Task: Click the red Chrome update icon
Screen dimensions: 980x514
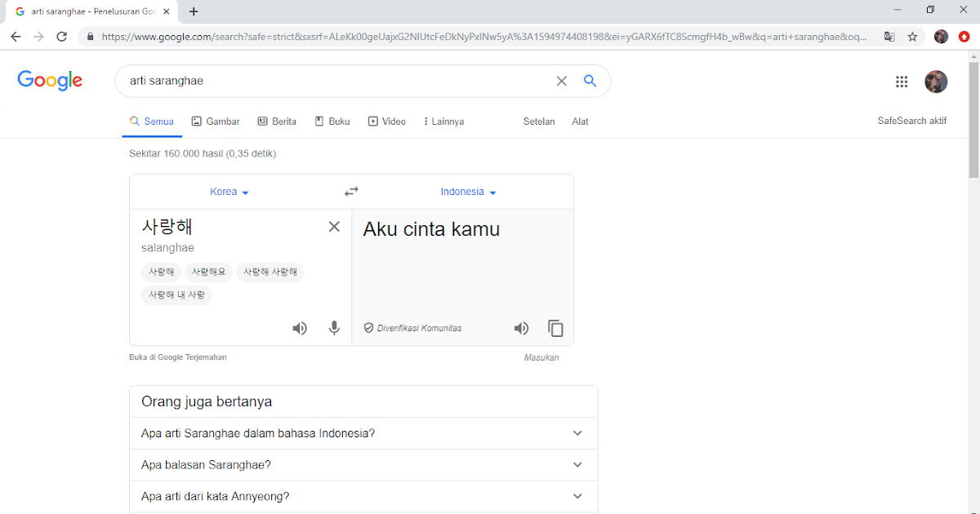Action: pyautogui.click(x=964, y=37)
